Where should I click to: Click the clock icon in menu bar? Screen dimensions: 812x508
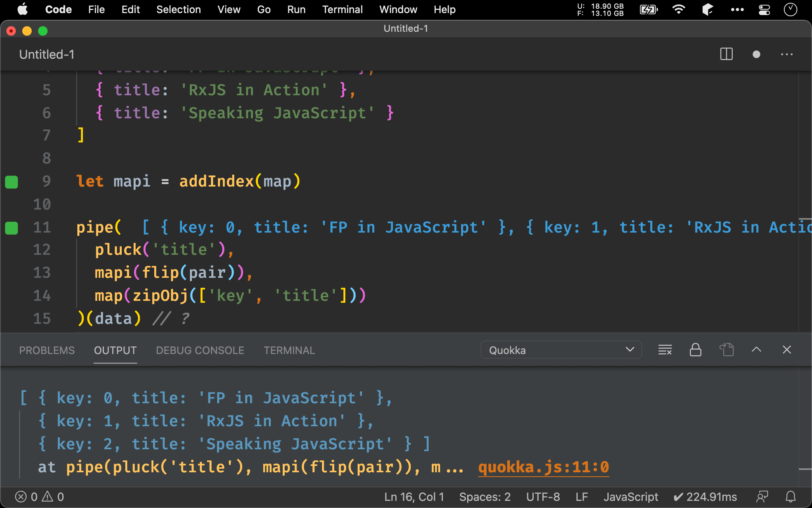(x=791, y=10)
